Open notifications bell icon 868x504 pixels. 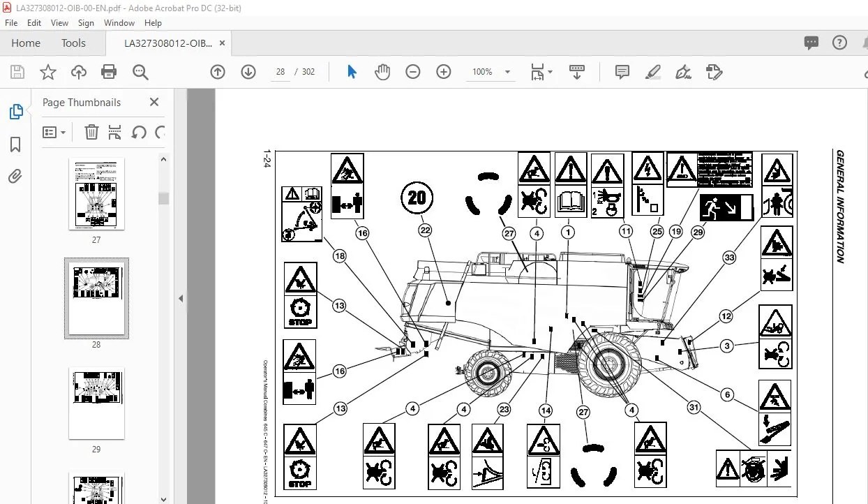coord(865,43)
